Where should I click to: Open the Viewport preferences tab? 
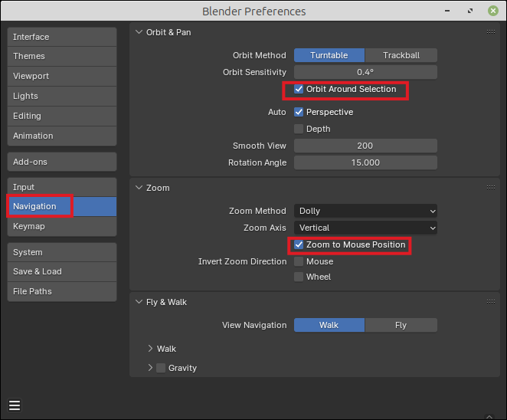coord(62,76)
